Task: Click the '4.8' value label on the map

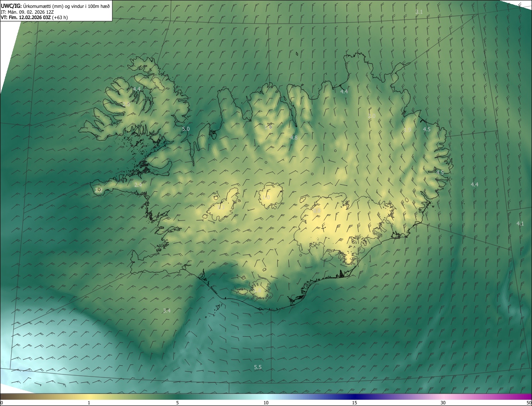Action: point(293,137)
